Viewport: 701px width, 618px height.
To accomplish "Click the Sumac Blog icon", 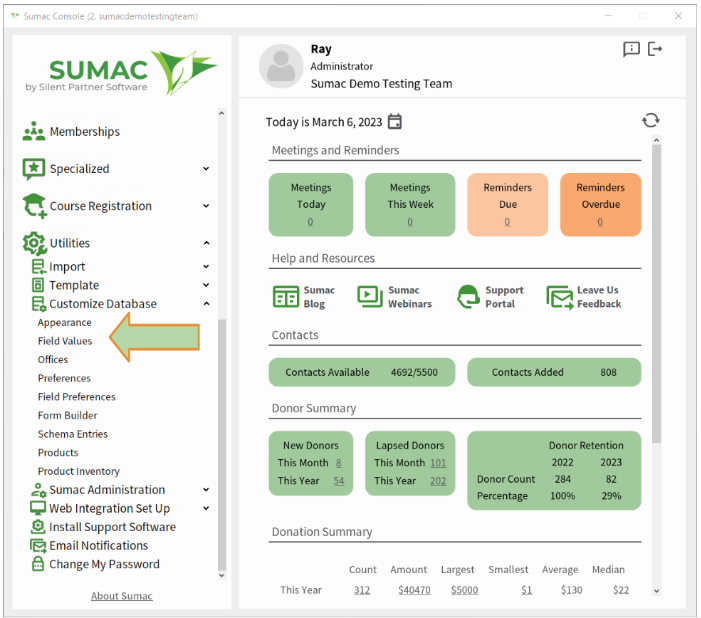I will pyautogui.click(x=285, y=297).
